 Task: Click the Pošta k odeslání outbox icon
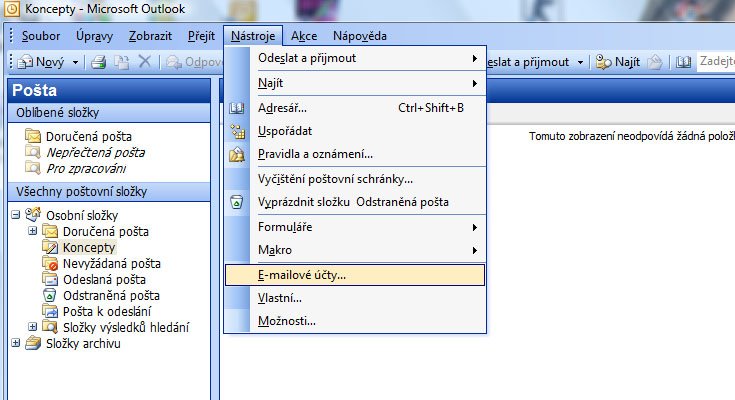click(50, 311)
